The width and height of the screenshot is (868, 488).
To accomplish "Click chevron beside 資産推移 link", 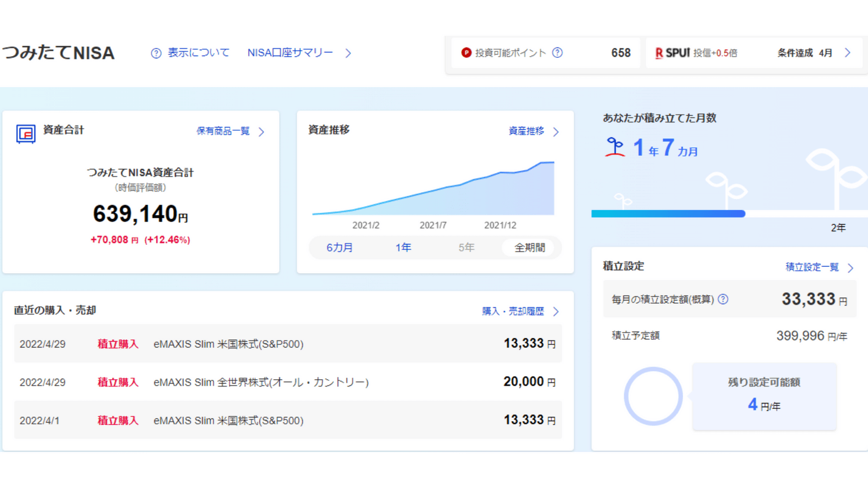I will click(x=556, y=132).
